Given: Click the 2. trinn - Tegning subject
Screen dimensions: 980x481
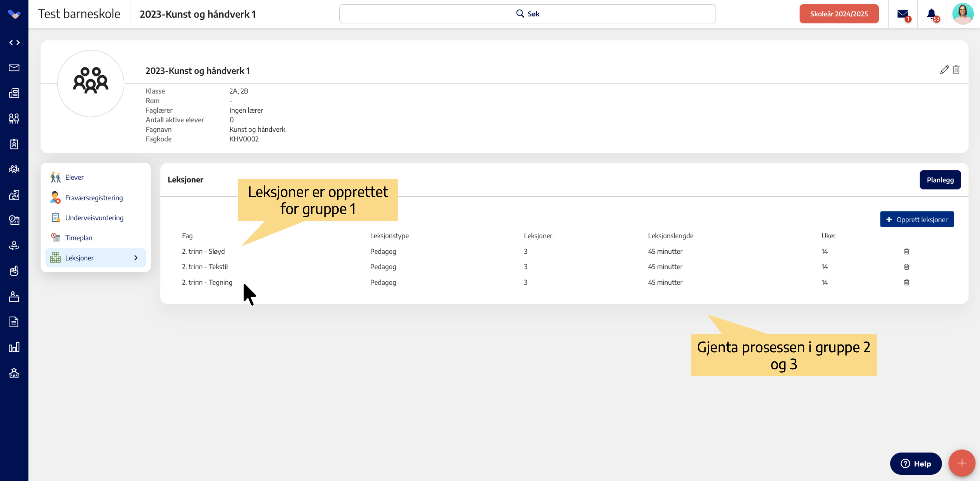Looking at the screenshot, I should pyautogui.click(x=207, y=282).
